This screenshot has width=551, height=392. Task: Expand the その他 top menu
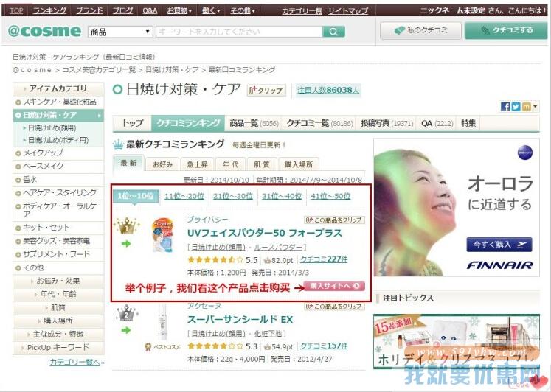[x=243, y=10]
